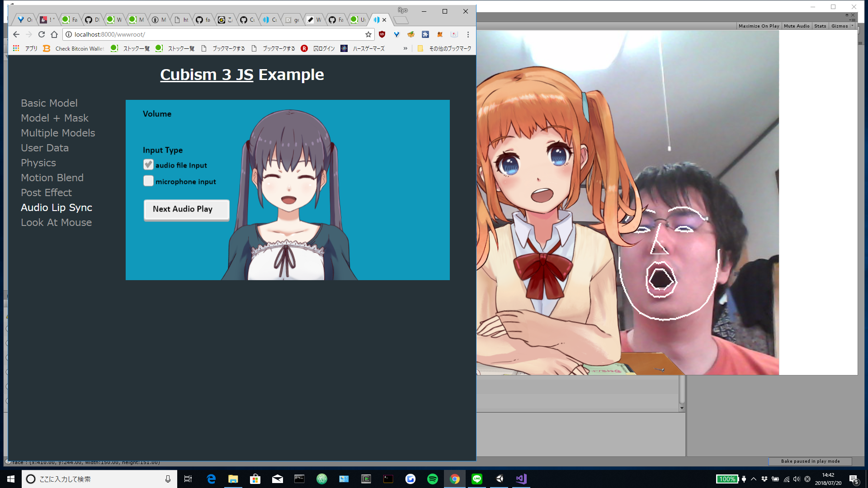Screen dimensions: 868x488
Task: Open the Spotify taskbar icon
Action: coord(432,479)
